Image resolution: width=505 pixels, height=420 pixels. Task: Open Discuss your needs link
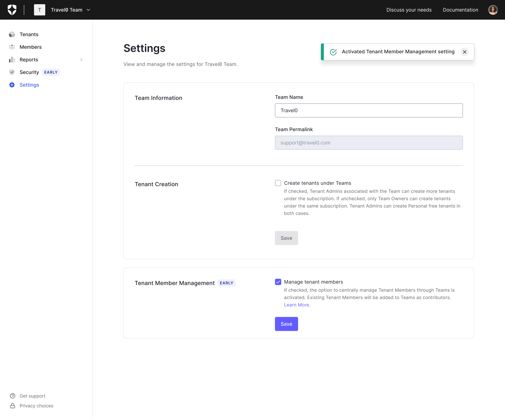[x=409, y=10]
